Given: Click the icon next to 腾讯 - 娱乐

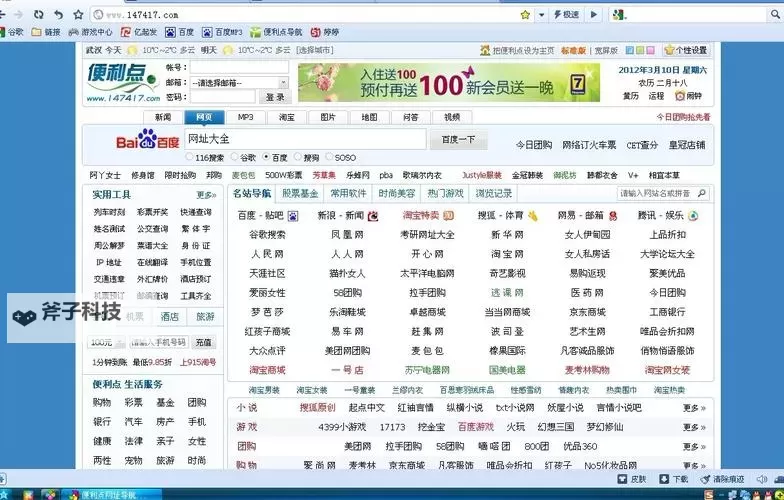Looking at the screenshot, I should point(693,216).
